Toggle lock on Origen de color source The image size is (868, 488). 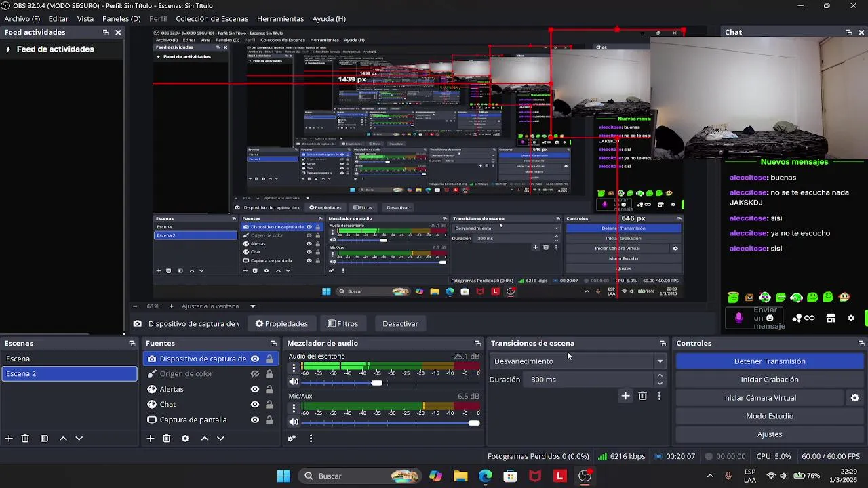pos(269,374)
